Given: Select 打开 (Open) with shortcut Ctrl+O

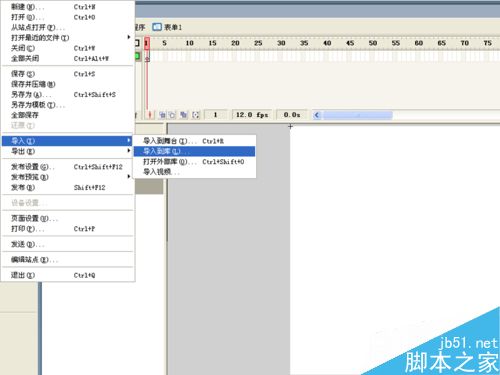Looking at the screenshot, I should 68,17.
